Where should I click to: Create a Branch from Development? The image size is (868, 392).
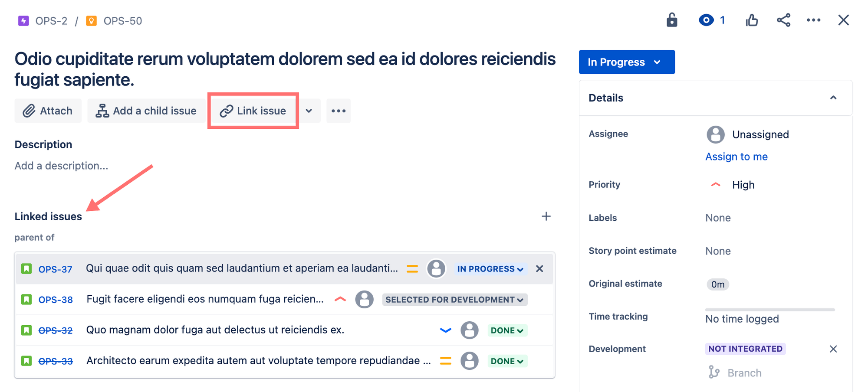pos(735,372)
